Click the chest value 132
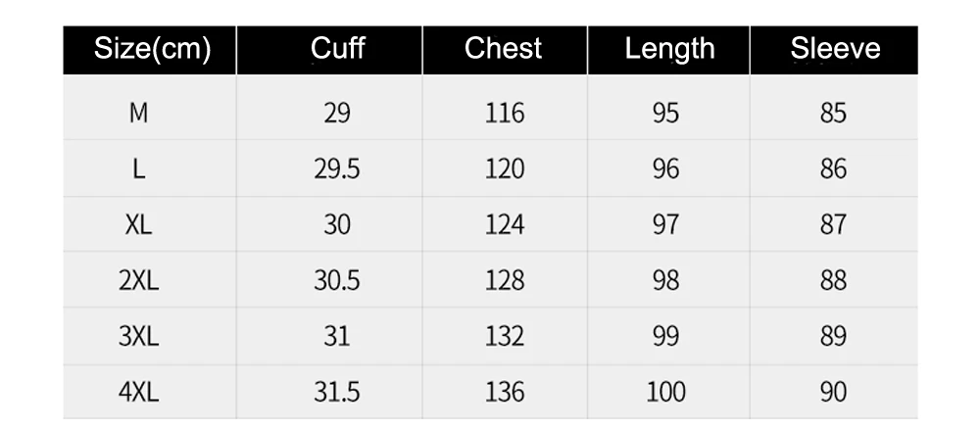980x429 pixels. point(505,336)
